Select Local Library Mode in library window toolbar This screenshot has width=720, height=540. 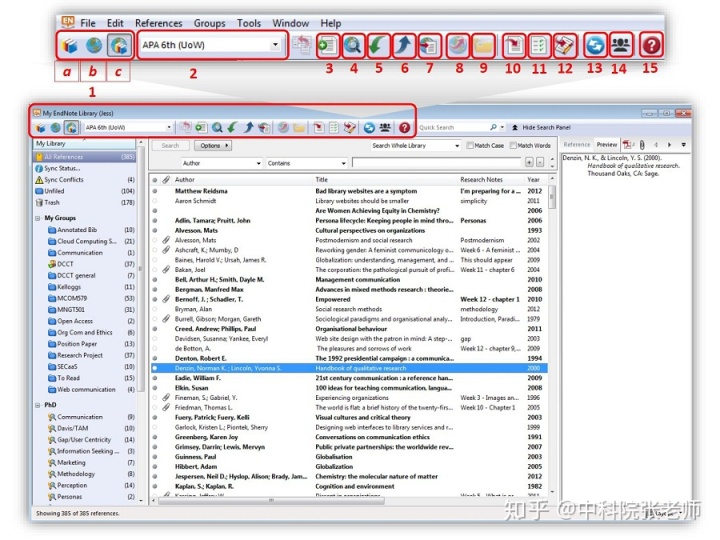40,128
